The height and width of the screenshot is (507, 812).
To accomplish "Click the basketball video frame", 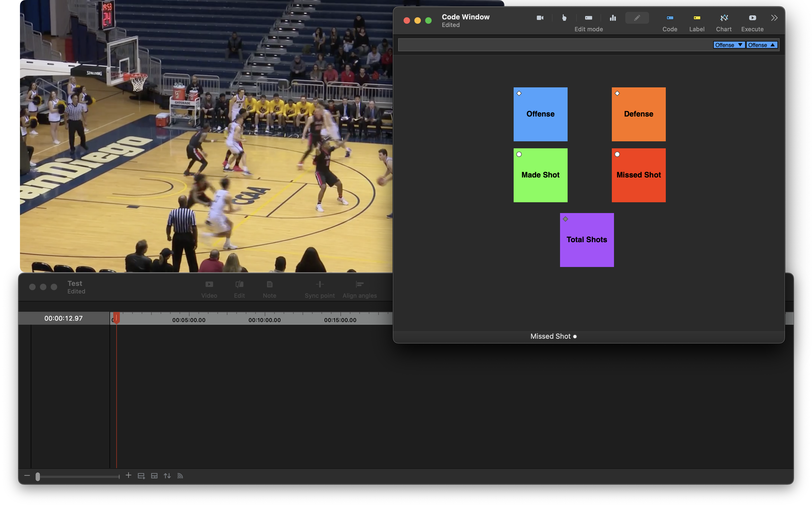I will pos(206,136).
